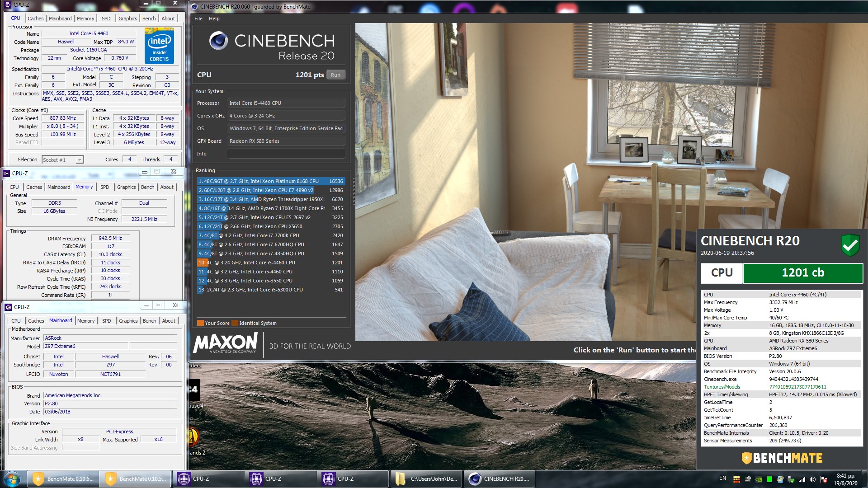Click the green 1201 cb score bar
Screen dimensions: 868x488
coord(803,273)
